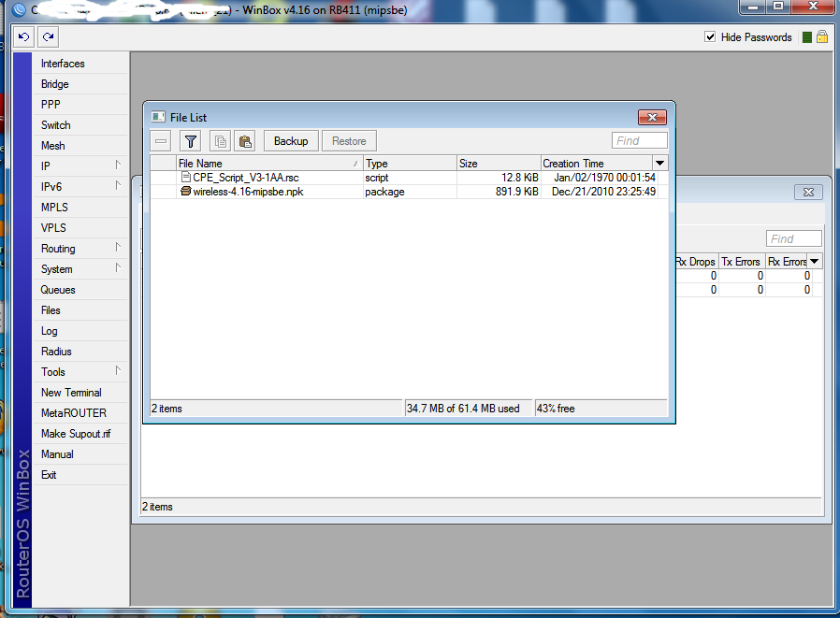Open the Log menu item
Viewport: 840px width, 618px height.
80,331
